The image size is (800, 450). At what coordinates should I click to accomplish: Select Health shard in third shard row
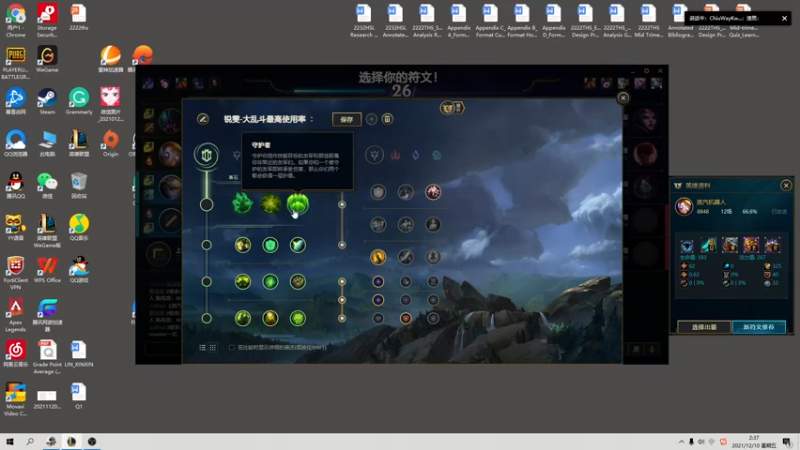tap(378, 318)
